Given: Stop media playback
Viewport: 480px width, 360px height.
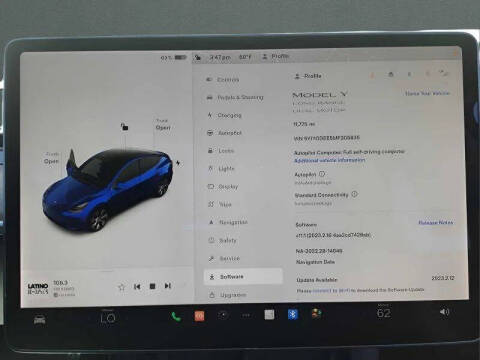Looking at the screenshot, I should (152, 286).
